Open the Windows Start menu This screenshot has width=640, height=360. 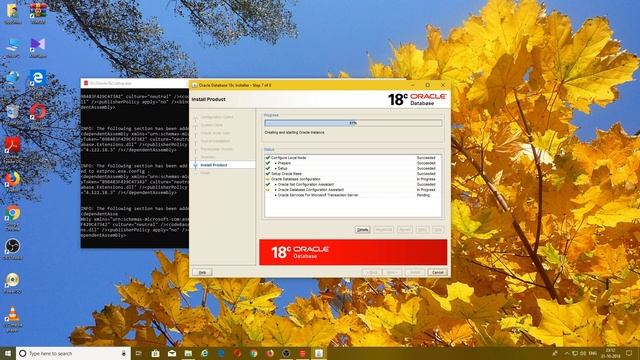8,353
